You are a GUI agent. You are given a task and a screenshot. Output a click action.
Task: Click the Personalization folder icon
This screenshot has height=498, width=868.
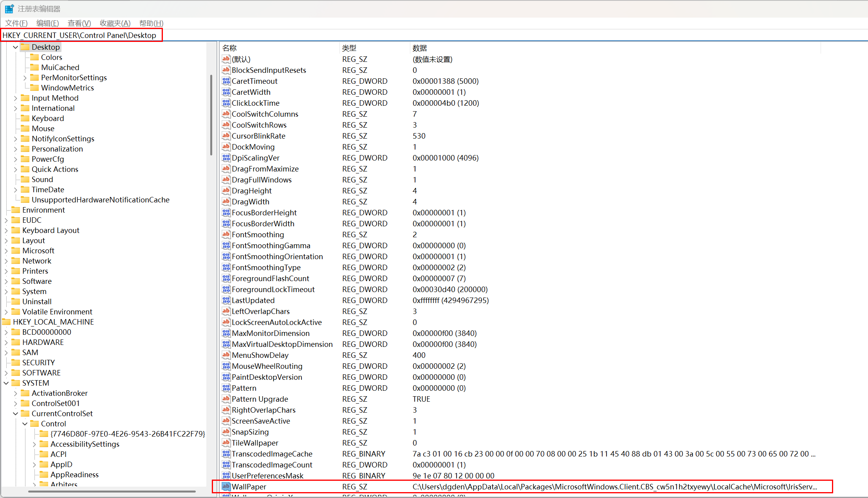coord(25,149)
